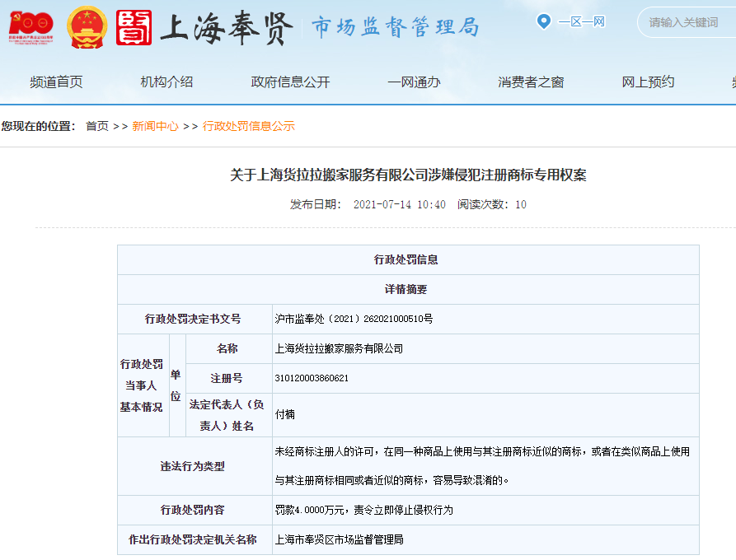The height and width of the screenshot is (560, 736).
Task: Click the violation description starting 未经商标注册人的许可
Action: pos(482,466)
